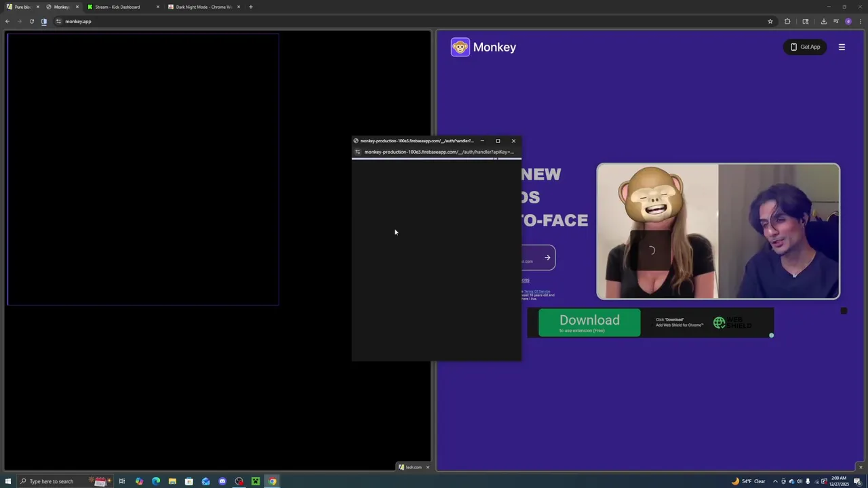Open the Chrome extensions puzzle icon
Viewport: 868px width, 488px height.
(787, 21)
